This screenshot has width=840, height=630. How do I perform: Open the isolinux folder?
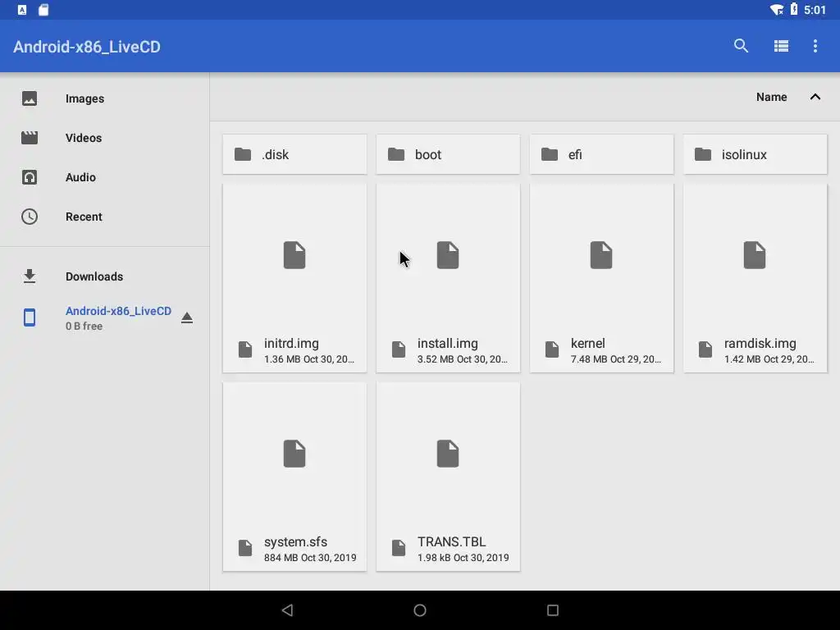(755, 154)
